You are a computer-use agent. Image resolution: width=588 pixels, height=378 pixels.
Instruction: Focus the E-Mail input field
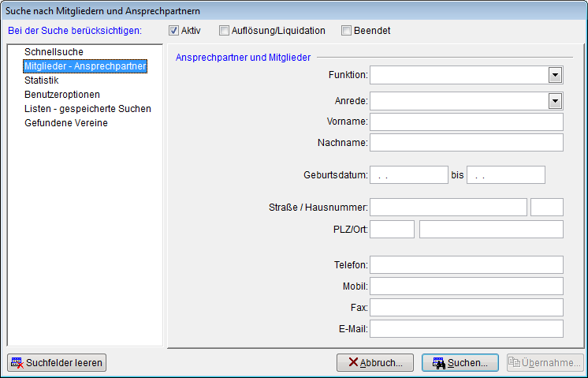[x=466, y=328]
